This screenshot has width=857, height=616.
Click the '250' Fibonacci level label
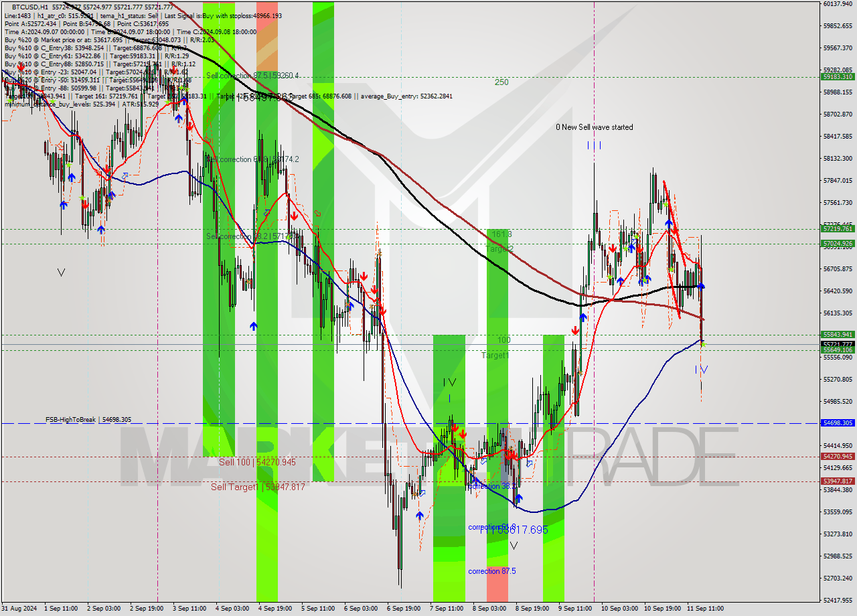pyautogui.click(x=501, y=82)
